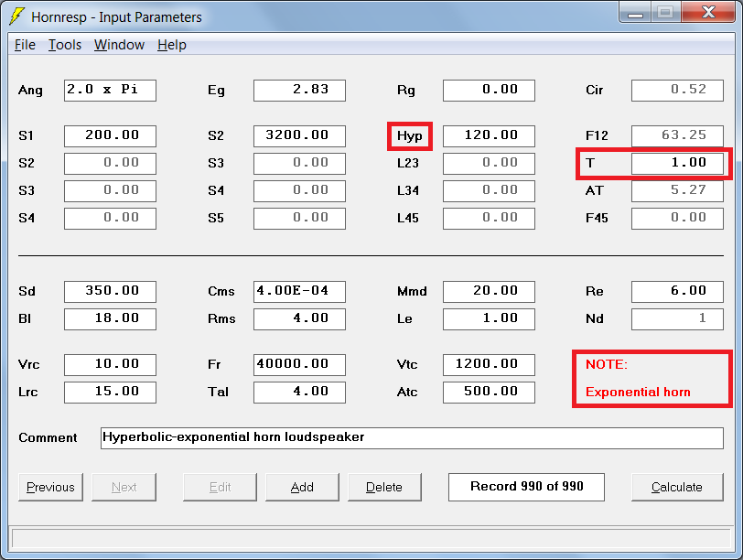Click the F12 value box 63.25

click(678, 136)
